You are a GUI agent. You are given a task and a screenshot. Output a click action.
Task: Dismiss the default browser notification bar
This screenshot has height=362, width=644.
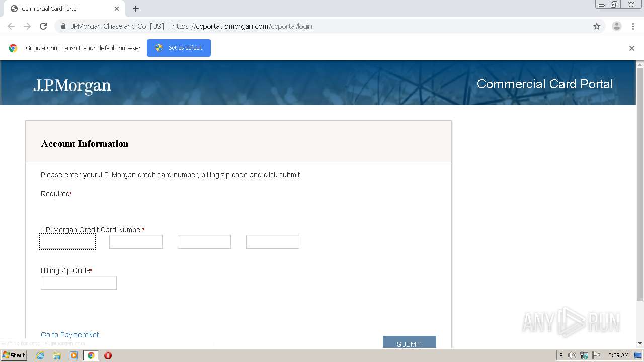632,48
